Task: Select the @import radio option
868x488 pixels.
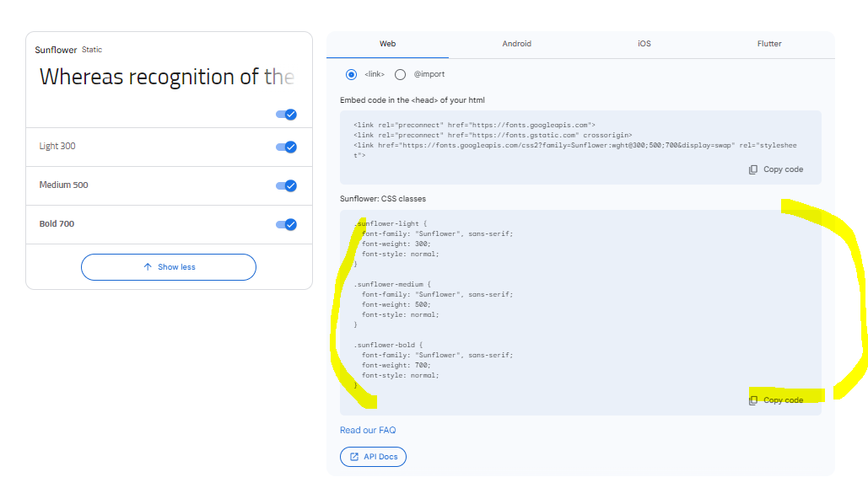Action: (400, 74)
